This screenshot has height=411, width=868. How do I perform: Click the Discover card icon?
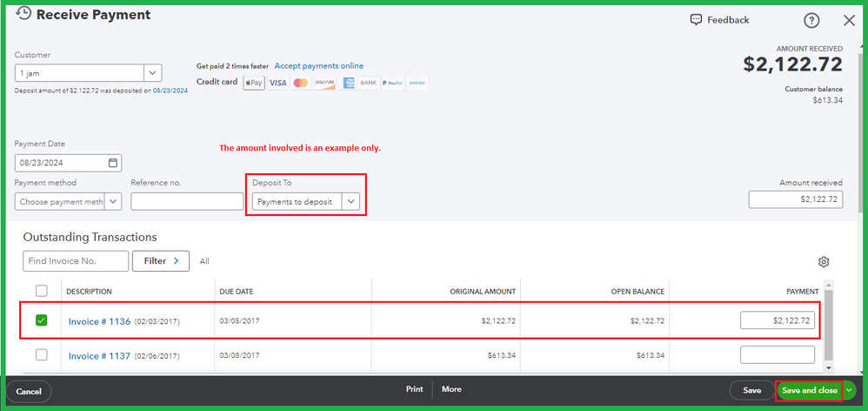pos(324,83)
